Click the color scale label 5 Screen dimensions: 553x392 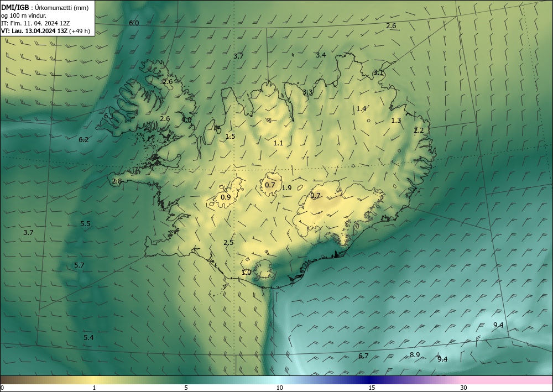point(186,388)
